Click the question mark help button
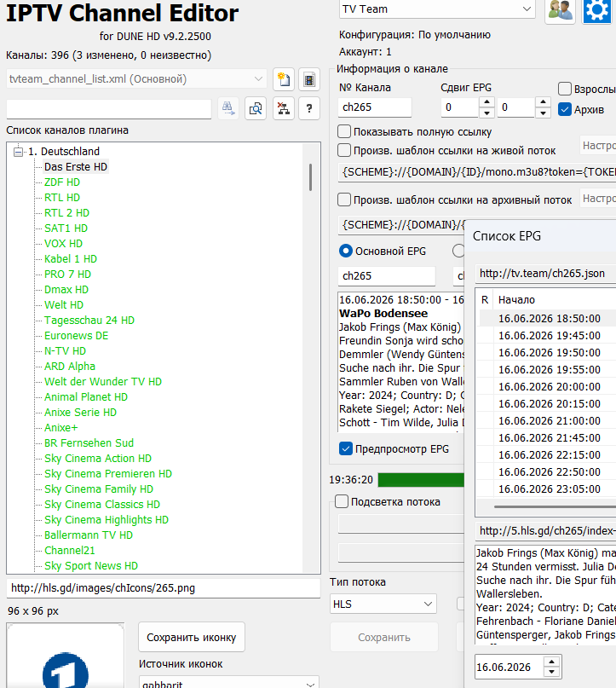 pos(309,108)
